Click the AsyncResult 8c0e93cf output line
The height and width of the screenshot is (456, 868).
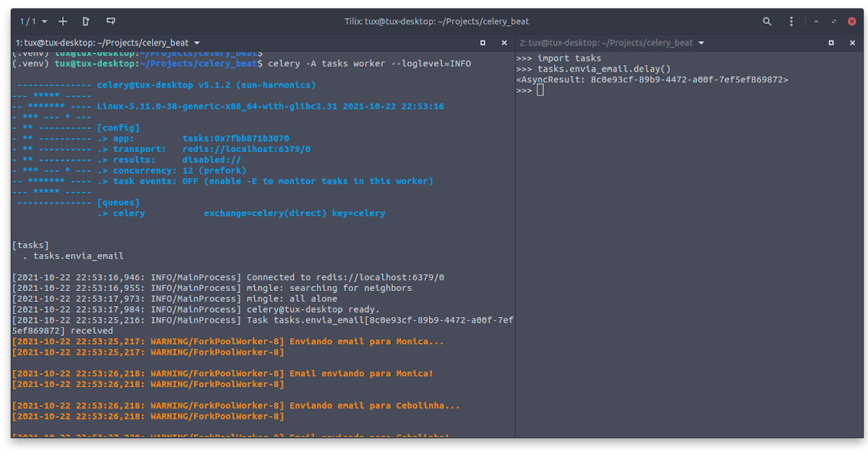pyautogui.click(x=652, y=80)
